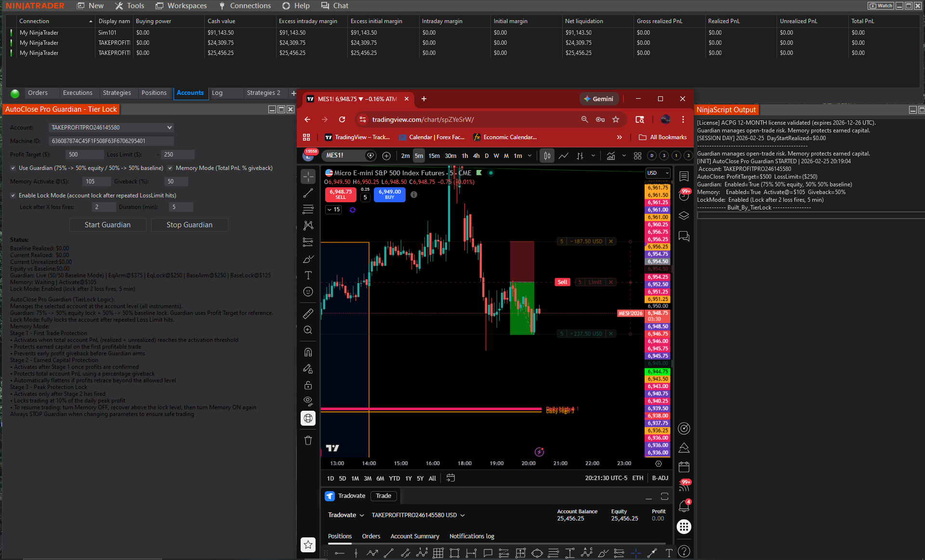Image resolution: width=925 pixels, height=560 pixels.
Task: Open the Watchlist panel icon
Action: coord(684,176)
